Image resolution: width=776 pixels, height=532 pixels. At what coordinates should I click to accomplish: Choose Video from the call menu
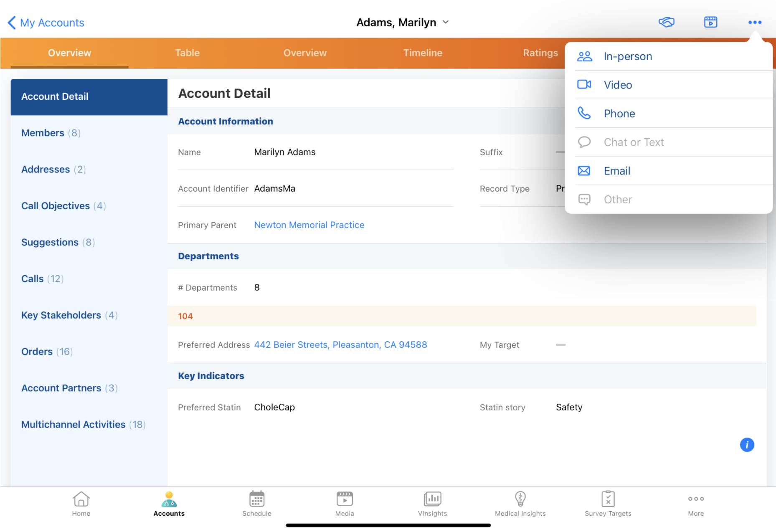pos(618,85)
